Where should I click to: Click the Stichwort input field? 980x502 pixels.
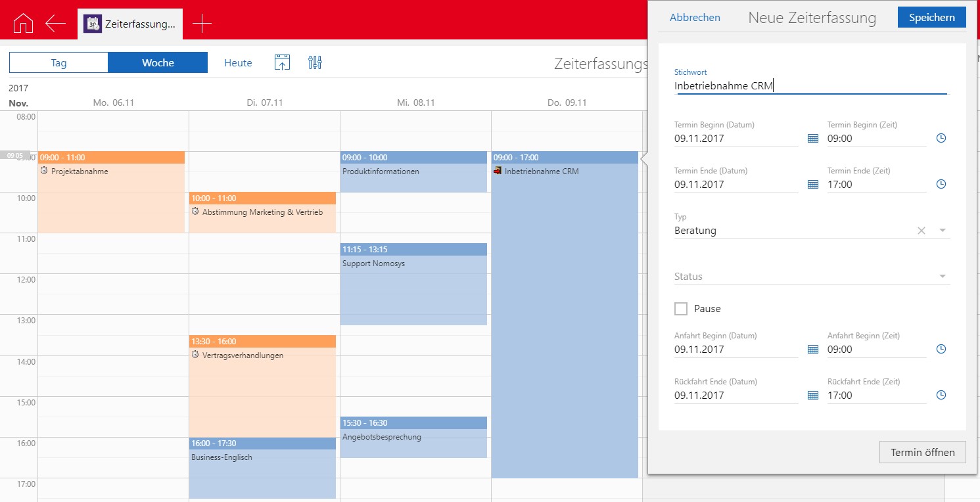[810, 86]
